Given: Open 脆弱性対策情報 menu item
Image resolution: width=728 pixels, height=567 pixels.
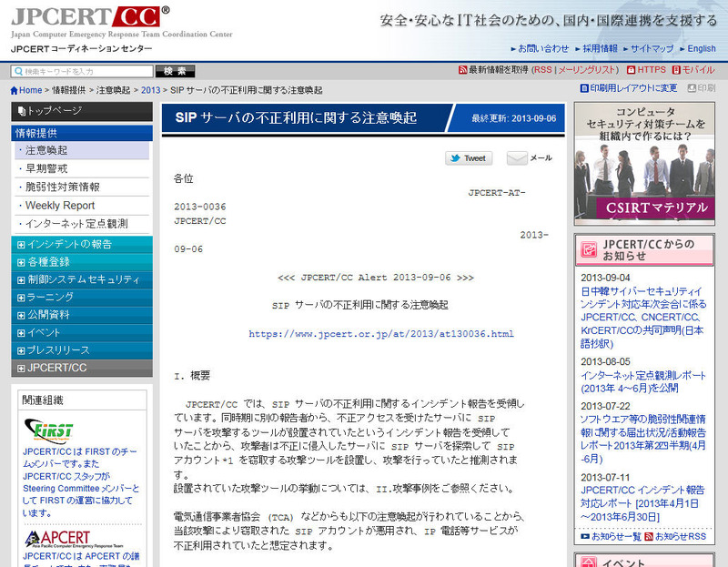Looking at the screenshot, I should coord(62,187).
